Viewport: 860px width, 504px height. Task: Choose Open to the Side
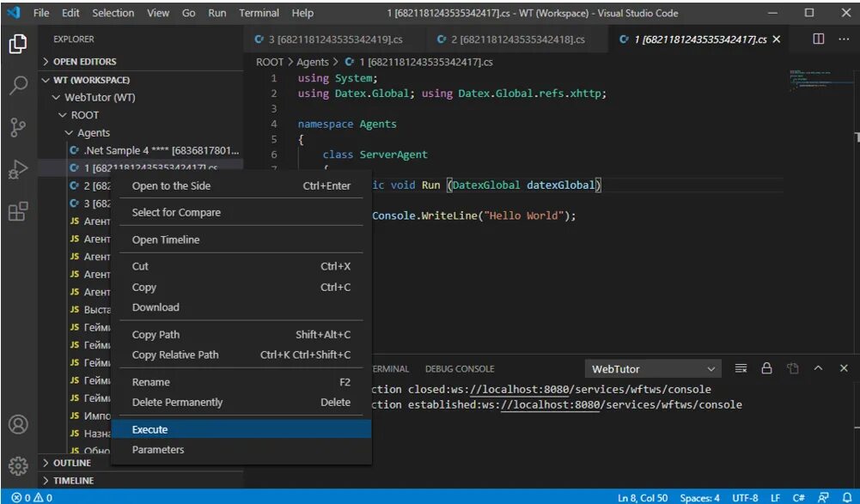coord(241,186)
